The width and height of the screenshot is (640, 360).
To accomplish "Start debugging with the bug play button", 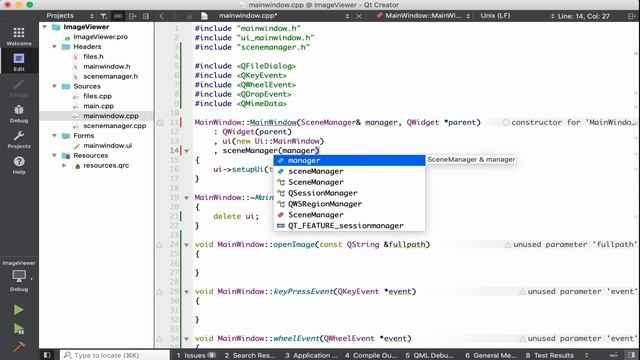I will (18, 329).
